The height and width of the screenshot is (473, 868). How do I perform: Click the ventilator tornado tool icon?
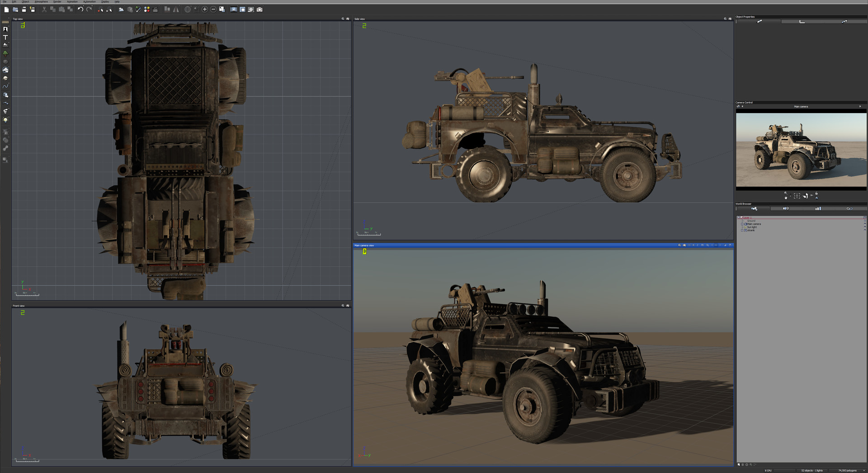point(5,111)
